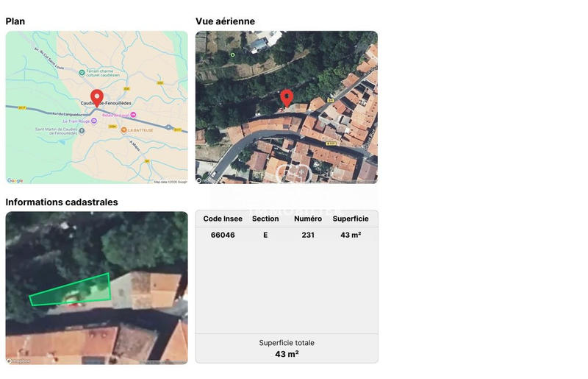Viewport: 588px width, 379px height.
Task: Click the Mapbox logo on the cadastral map
Action: [18, 361]
